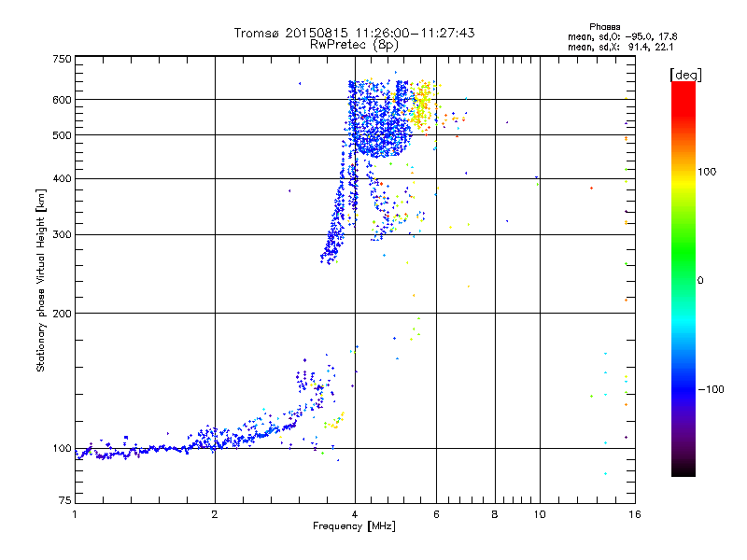Click the y-axis tick label '200'

click(x=62, y=314)
